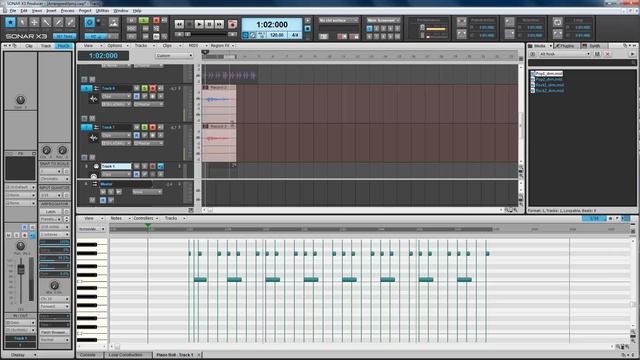Click the browser search field
The height and width of the screenshot is (360, 640).
click(x=582, y=62)
